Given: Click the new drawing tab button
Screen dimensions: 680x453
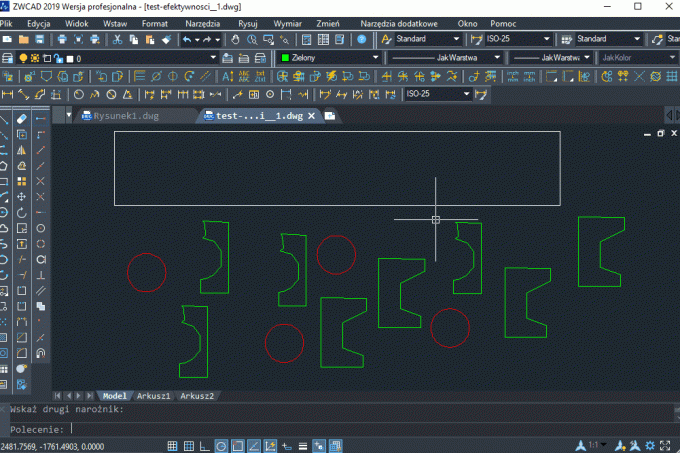Looking at the screenshot, I should coord(330,116).
